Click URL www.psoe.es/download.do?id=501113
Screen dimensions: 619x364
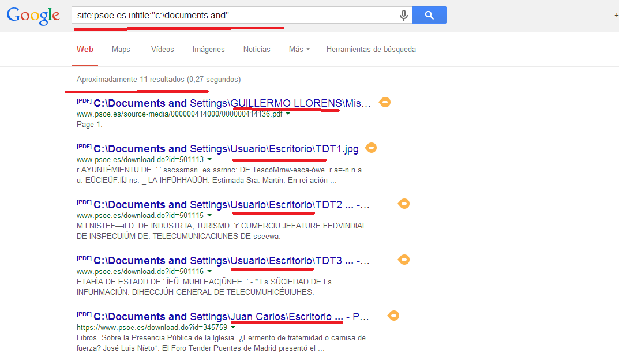point(140,159)
